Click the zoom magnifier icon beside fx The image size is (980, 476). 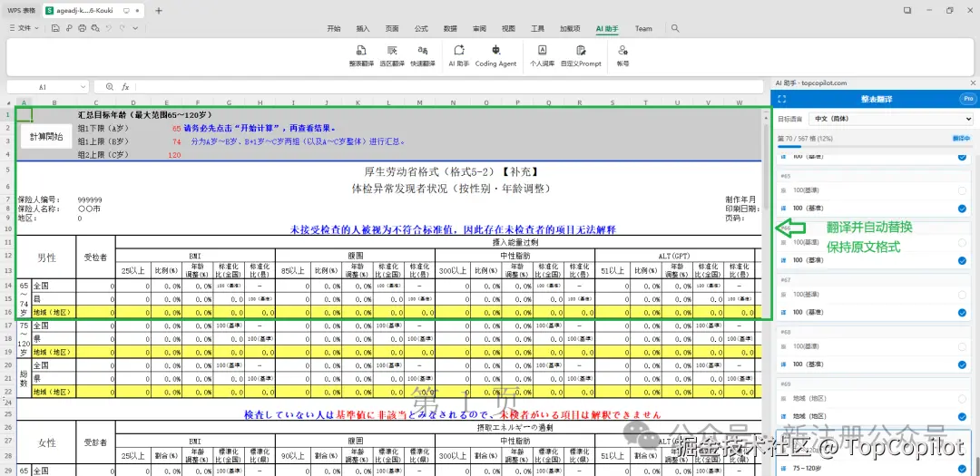point(110,87)
